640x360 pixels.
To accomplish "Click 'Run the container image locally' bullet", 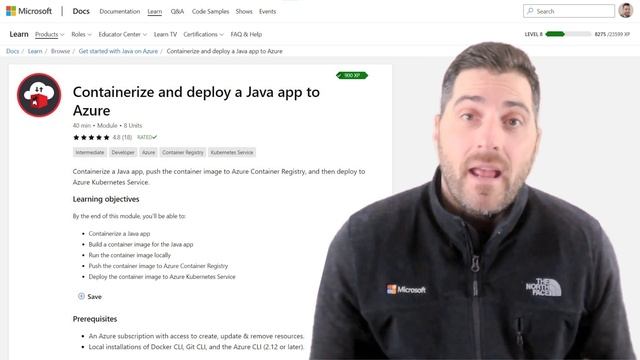I will coord(129,255).
